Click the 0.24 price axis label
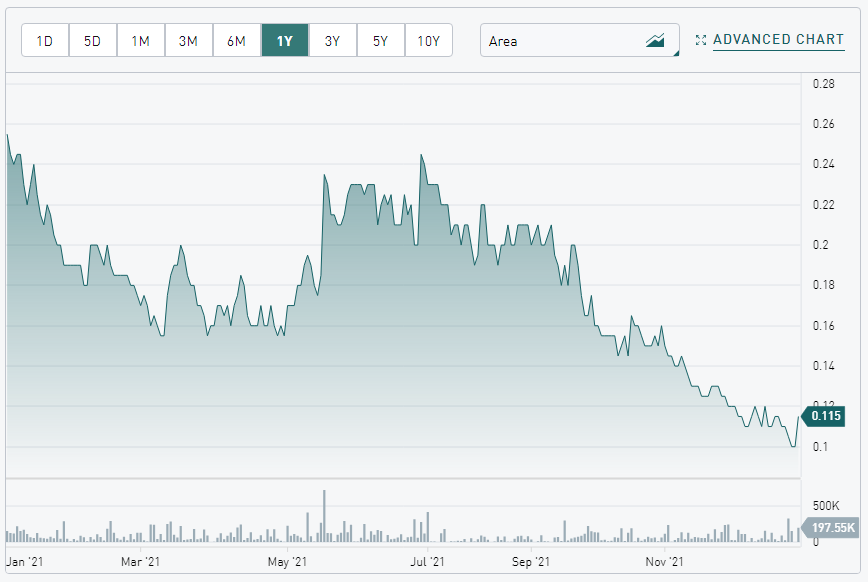Screen dimensions: 868x582 click(824, 163)
